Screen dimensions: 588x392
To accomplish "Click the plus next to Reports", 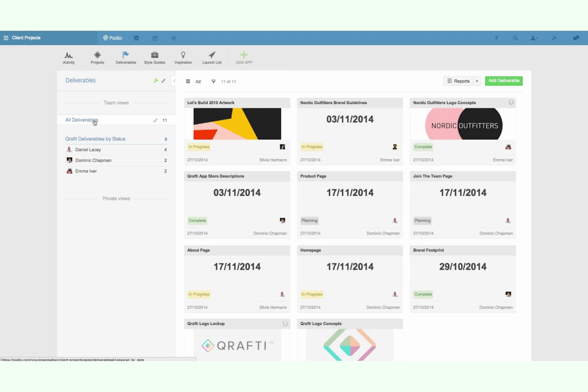I will [x=477, y=81].
